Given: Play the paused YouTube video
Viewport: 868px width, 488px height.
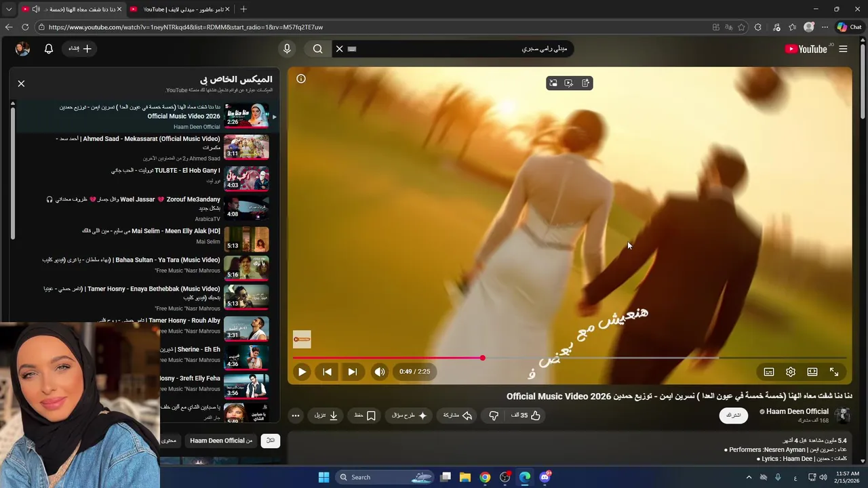Looking at the screenshot, I should [x=302, y=371].
